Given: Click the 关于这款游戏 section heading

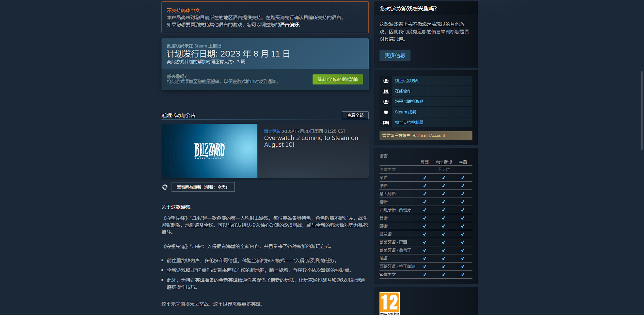Looking at the screenshot, I should [176, 207].
